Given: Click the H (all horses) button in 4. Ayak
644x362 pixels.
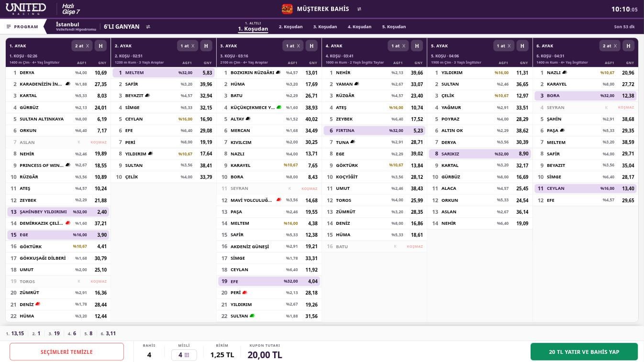Looking at the screenshot, I should tap(417, 46).
